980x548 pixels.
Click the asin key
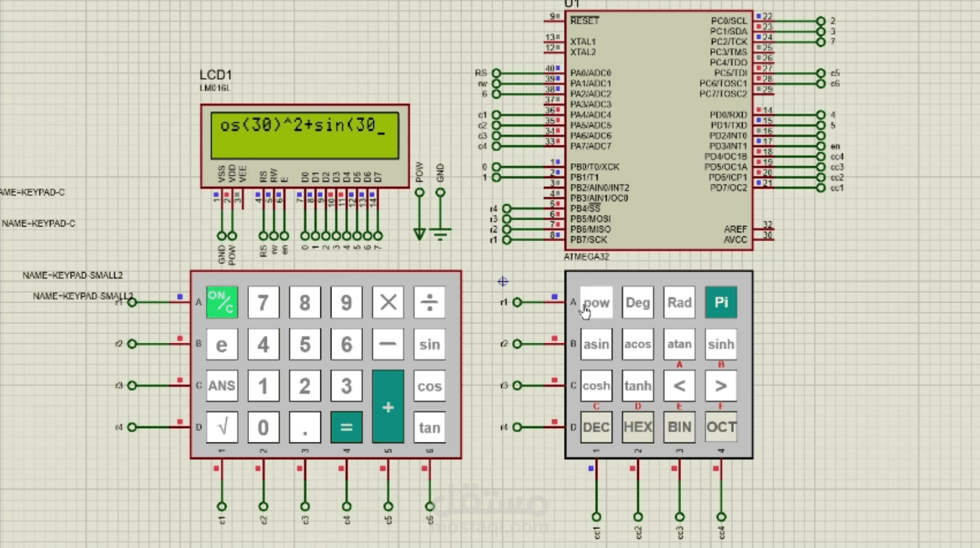[x=596, y=344]
